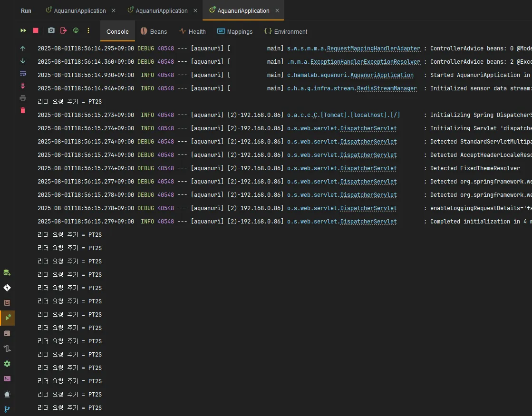
Task: Click the Run tool window title
Action: 26,11
